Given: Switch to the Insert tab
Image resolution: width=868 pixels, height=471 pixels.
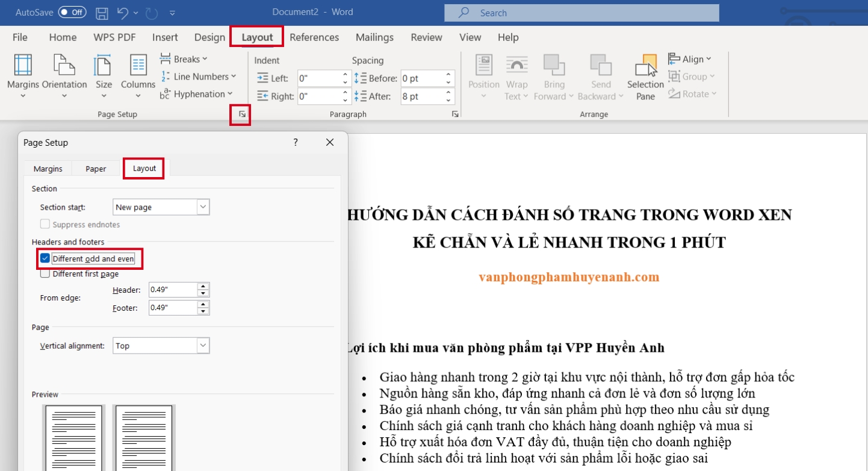Looking at the screenshot, I should point(165,37).
